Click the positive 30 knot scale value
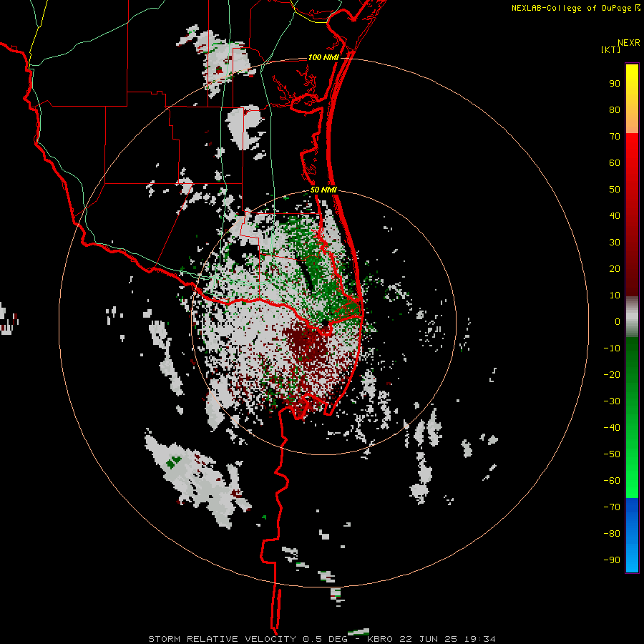 coord(615,243)
